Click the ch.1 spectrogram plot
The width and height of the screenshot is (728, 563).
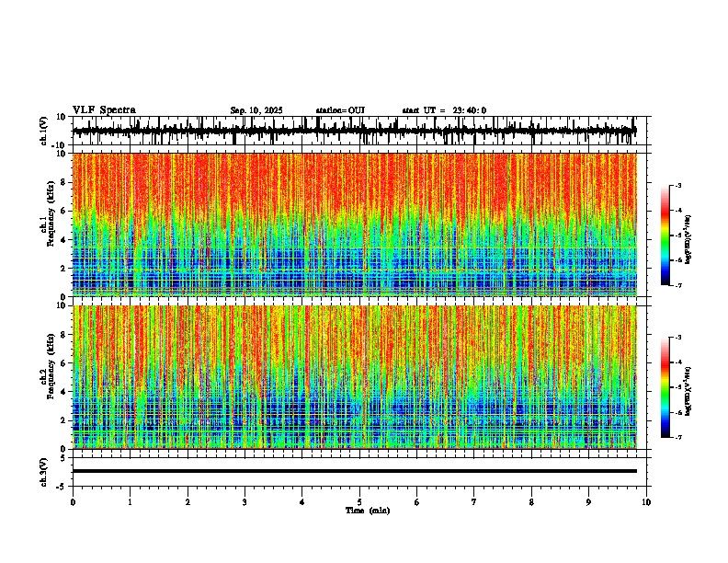click(355, 224)
